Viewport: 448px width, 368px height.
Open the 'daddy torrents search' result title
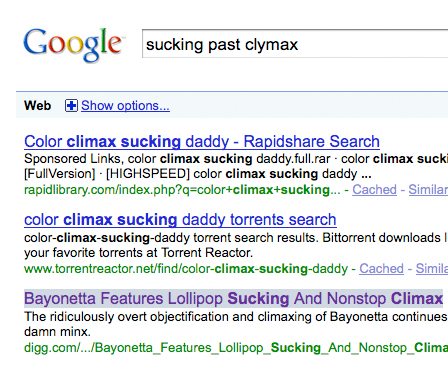180,220
